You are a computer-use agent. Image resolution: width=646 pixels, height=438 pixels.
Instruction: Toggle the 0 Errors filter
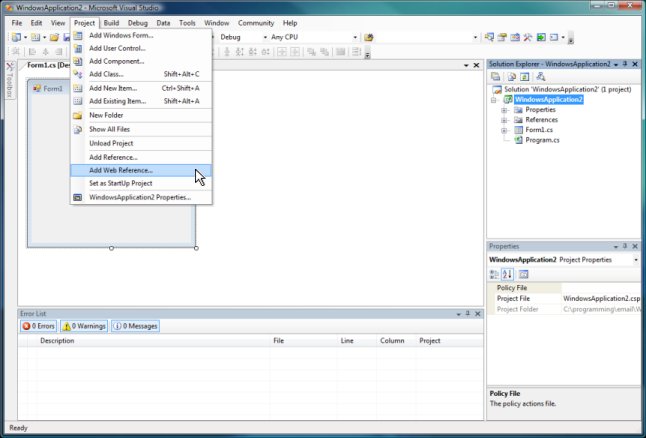click(x=38, y=326)
